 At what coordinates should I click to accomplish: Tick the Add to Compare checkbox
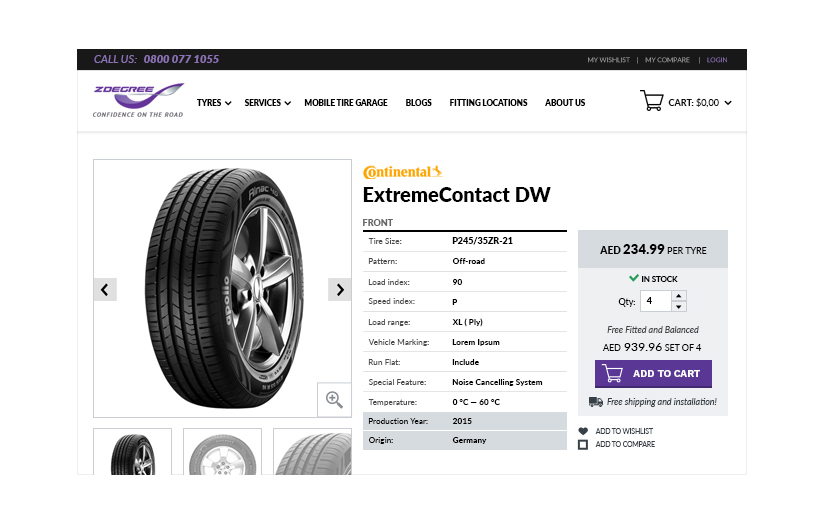coord(583,445)
